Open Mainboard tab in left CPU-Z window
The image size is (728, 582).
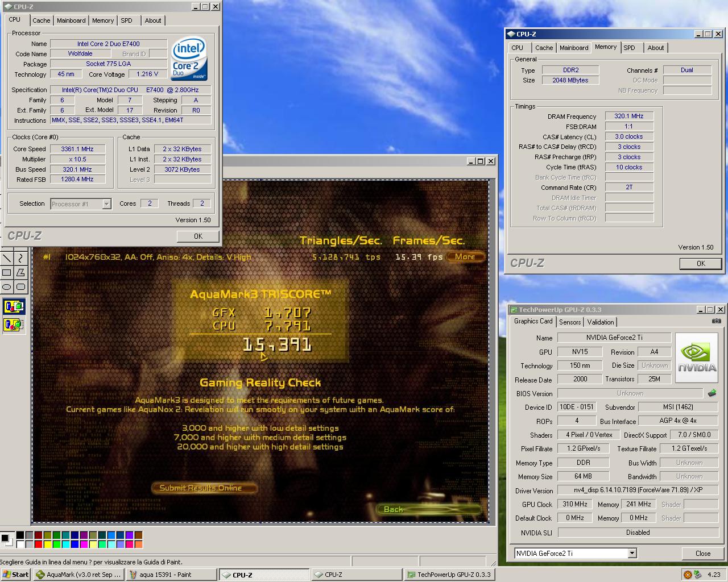tap(71, 20)
